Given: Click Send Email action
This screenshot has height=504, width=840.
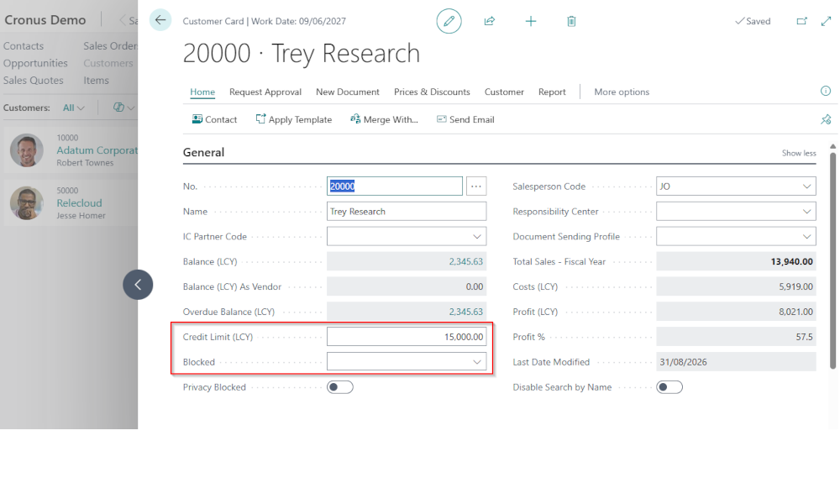Looking at the screenshot, I should click(x=465, y=119).
